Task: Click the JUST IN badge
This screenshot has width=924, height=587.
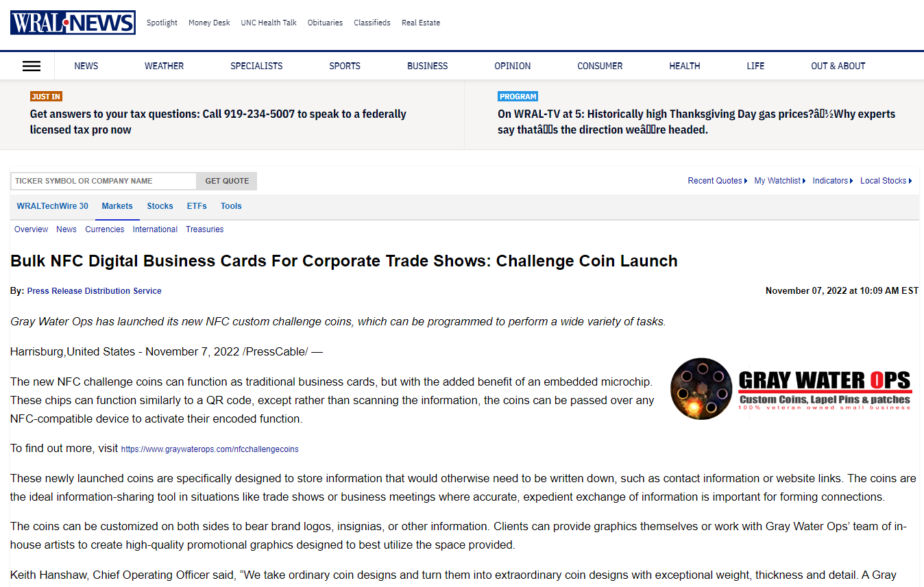Action: 46,97
